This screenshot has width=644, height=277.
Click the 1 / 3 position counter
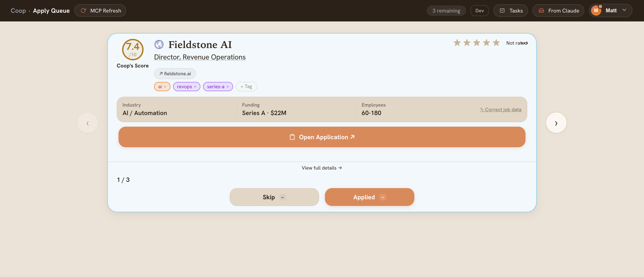pos(123,180)
